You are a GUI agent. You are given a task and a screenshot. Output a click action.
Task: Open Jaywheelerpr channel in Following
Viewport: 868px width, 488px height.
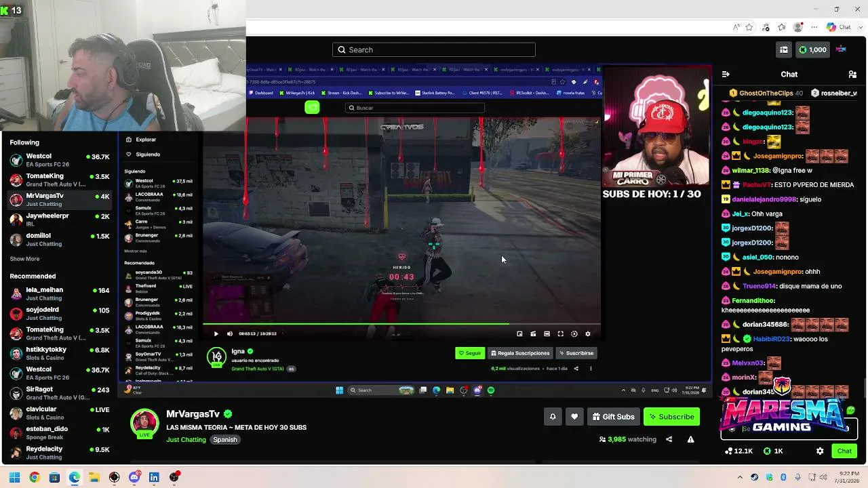click(x=60, y=220)
